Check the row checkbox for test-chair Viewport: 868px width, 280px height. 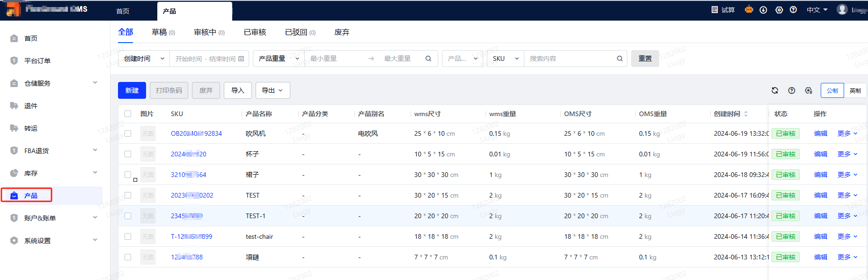128,236
